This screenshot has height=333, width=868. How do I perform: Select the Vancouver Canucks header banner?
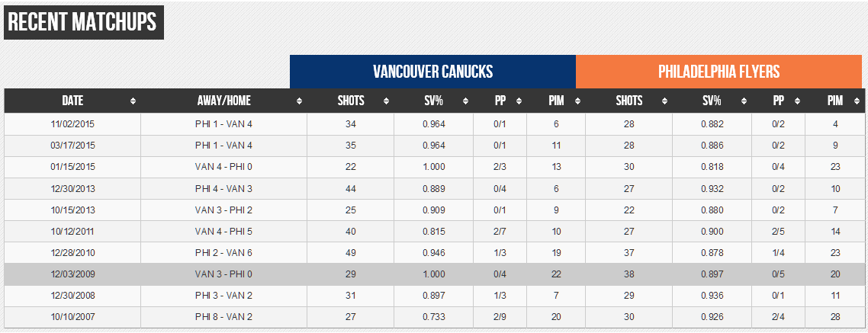click(x=432, y=72)
